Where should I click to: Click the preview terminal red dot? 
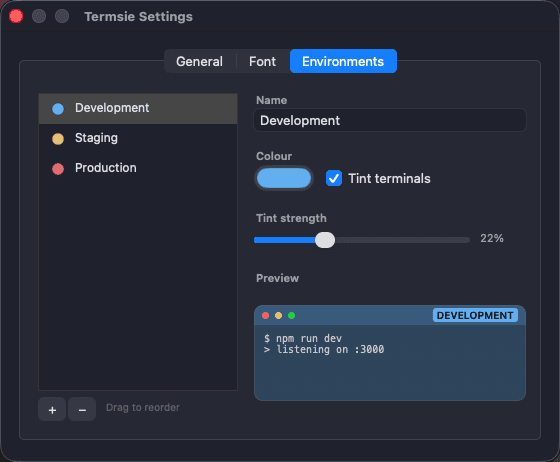265,316
